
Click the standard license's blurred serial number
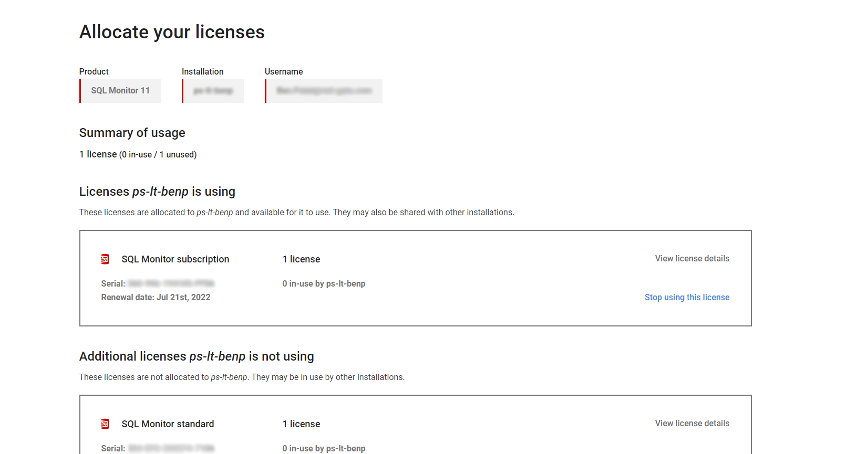171,449
